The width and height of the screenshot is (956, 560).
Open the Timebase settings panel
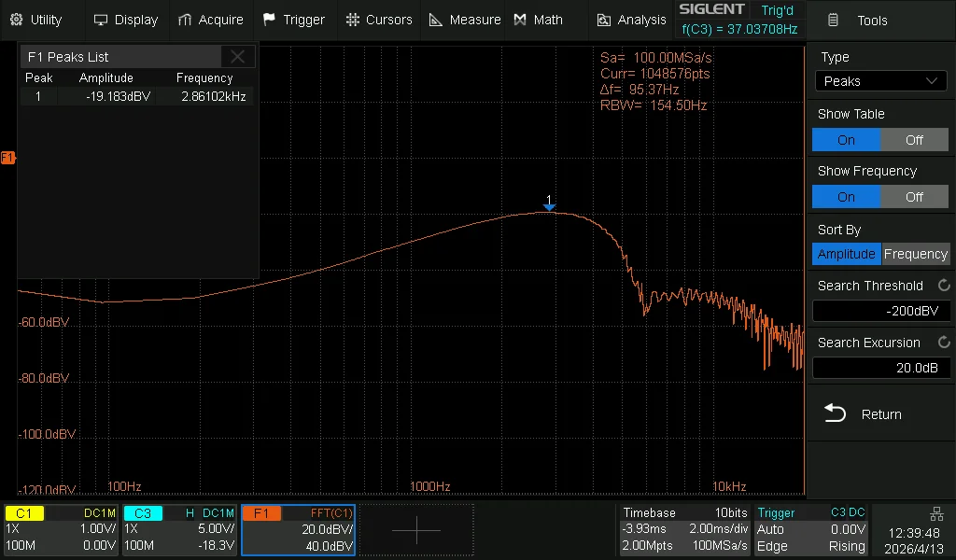(x=684, y=530)
